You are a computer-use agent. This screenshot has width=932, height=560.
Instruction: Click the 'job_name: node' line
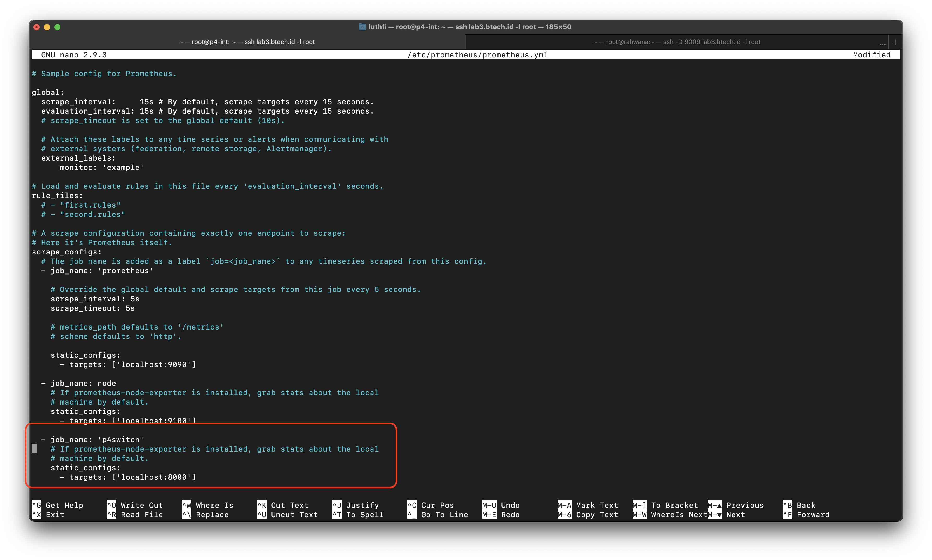point(78,384)
